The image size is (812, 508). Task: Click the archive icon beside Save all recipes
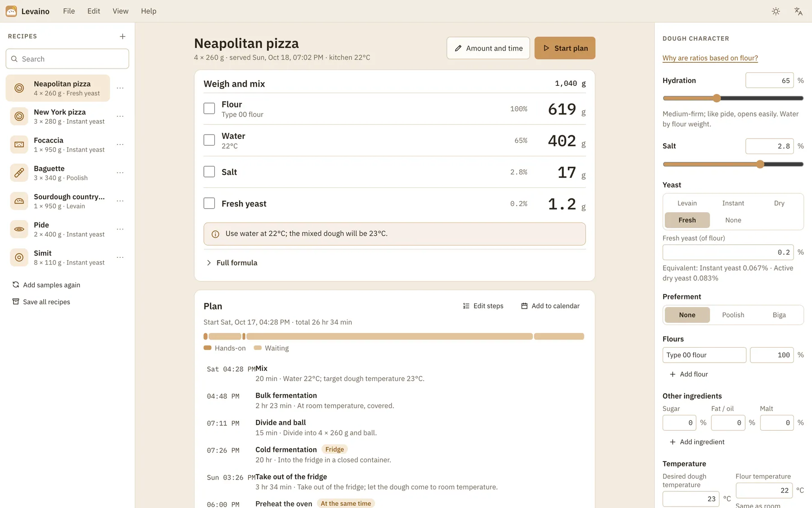[x=16, y=302]
